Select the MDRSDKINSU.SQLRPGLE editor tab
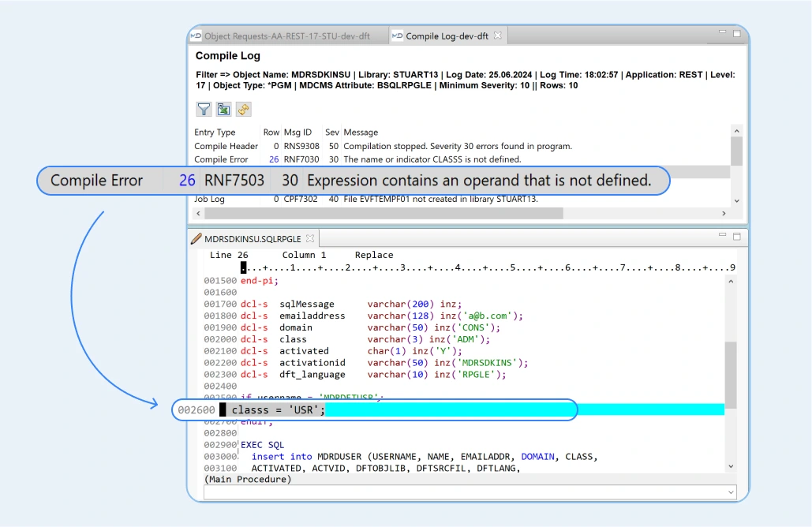This screenshot has width=812, height=527. [x=253, y=238]
